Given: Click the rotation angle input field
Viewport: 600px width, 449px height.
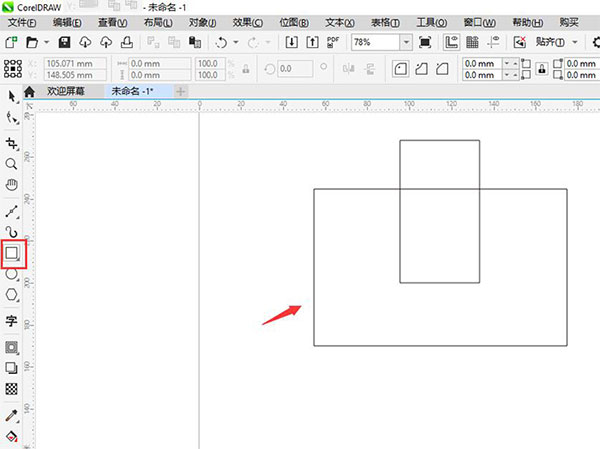Looking at the screenshot, I should [293, 69].
